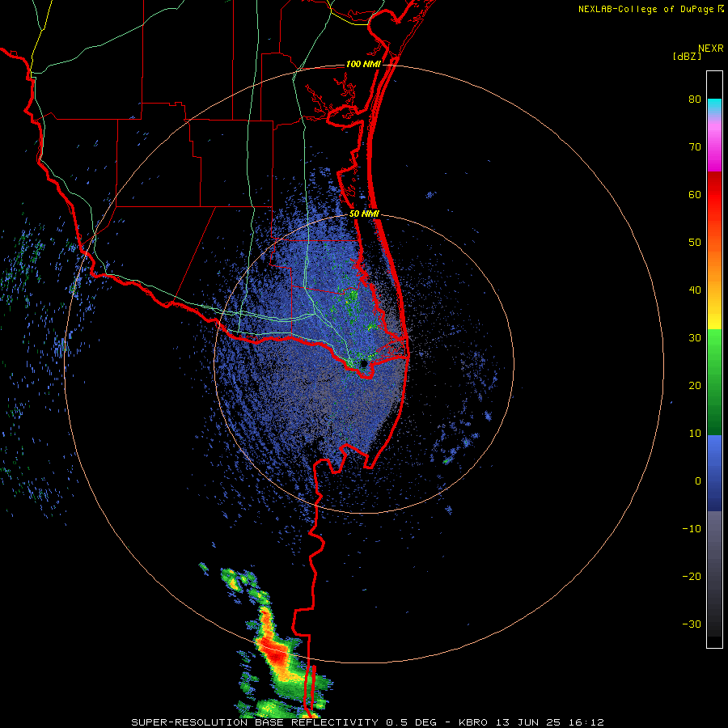Click the Super-Resolution Base Reflectivity caption
The image size is (728, 728).
(367, 722)
